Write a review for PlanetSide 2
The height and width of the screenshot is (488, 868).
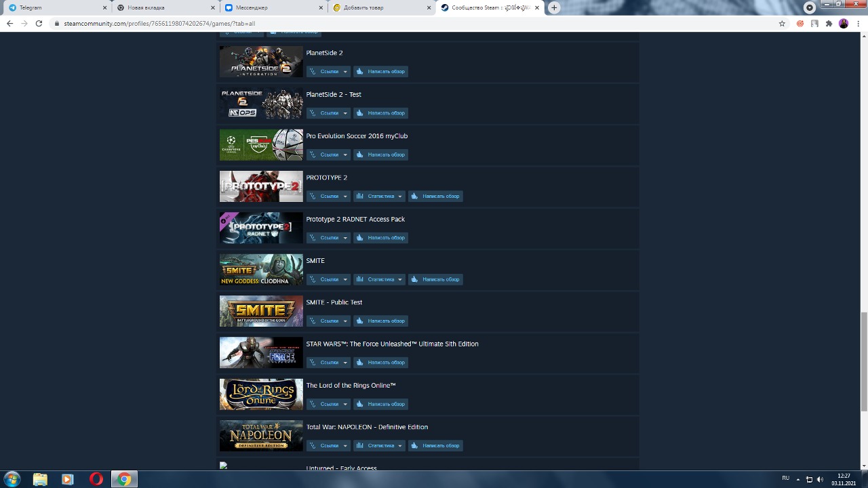[380, 71]
